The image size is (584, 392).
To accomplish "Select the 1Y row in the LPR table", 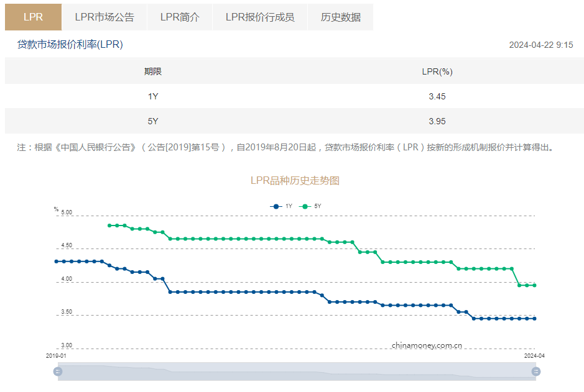I will pos(292,96).
